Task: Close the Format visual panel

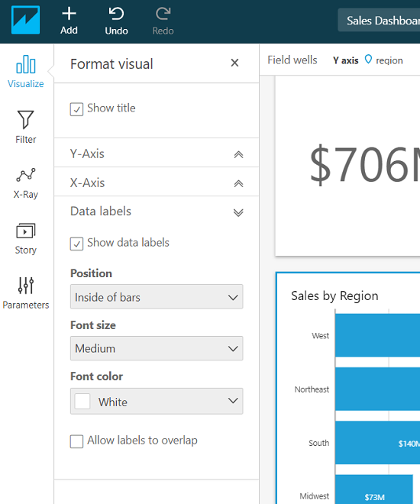Action: point(234,63)
